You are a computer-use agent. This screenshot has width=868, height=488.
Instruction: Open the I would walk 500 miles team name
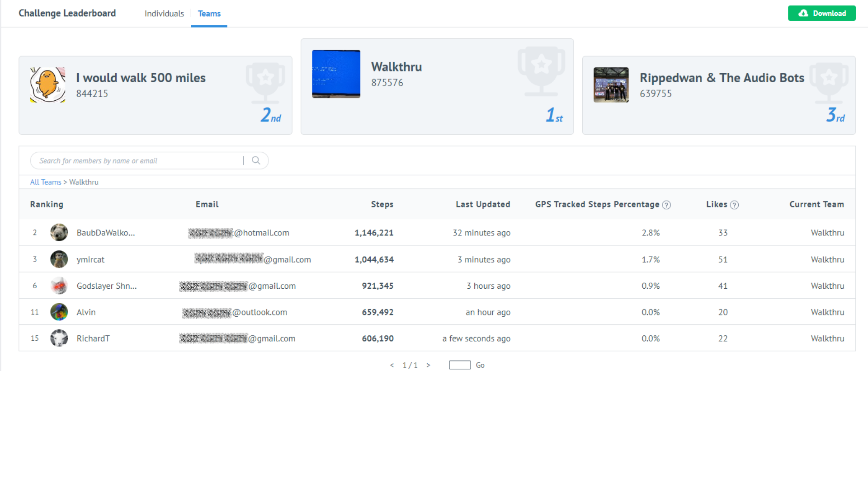pos(141,78)
